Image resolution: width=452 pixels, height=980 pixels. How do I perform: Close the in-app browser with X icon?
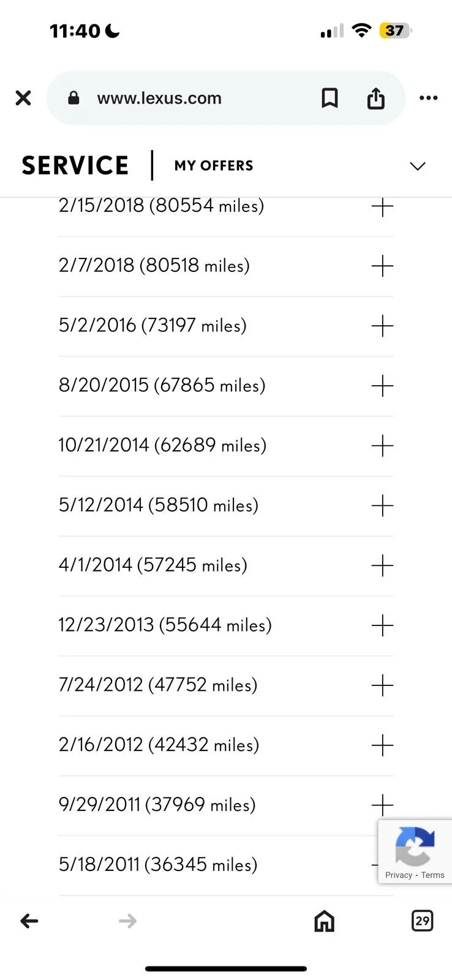click(23, 98)
